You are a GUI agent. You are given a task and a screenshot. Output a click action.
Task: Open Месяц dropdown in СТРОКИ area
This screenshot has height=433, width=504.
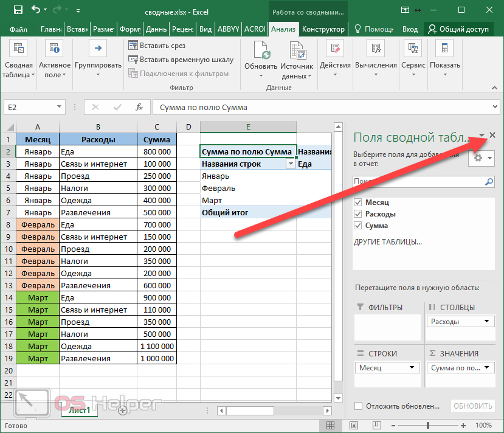coord(412,368)
